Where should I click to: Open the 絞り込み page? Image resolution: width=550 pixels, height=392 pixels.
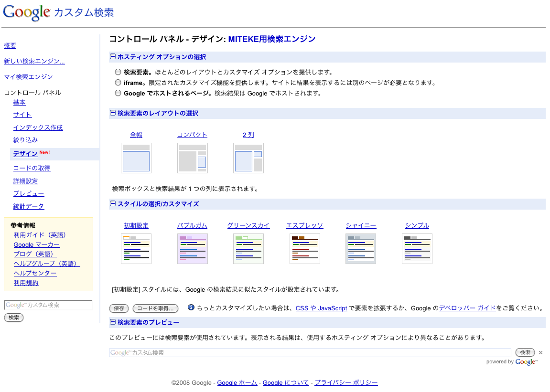pyautogui.click(x=26, y=140)
